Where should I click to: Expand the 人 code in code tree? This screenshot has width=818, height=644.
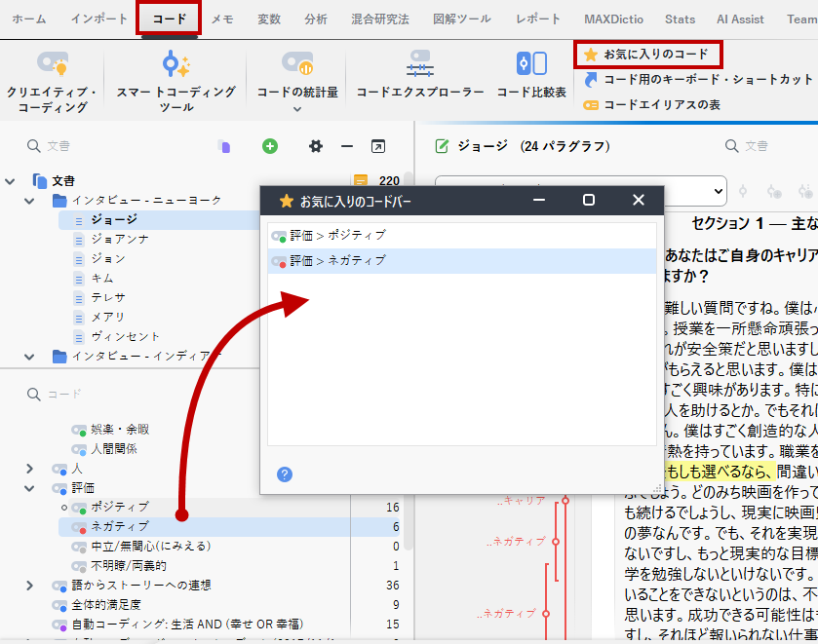coord(29,469)
